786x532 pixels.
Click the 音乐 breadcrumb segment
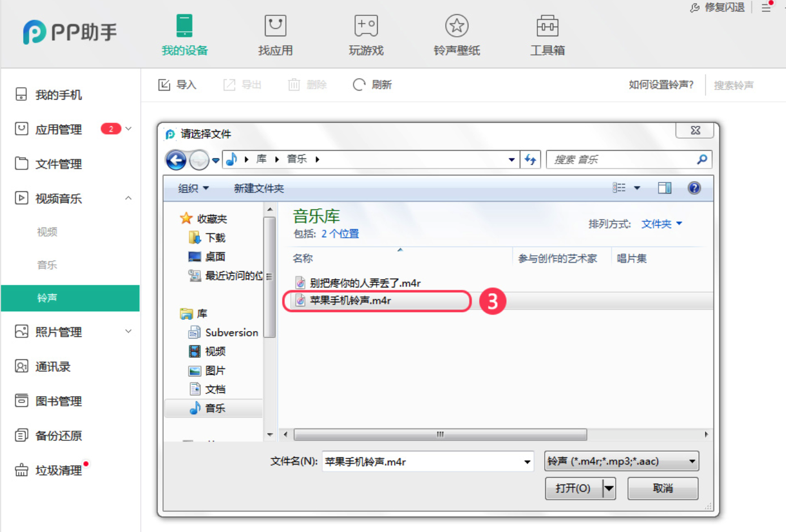pyautogui.click(x=297, y=159)
